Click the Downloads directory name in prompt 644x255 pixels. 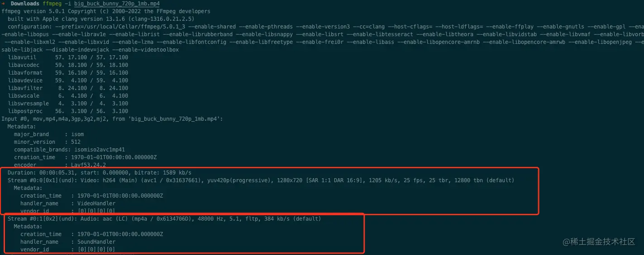(25, 4)
